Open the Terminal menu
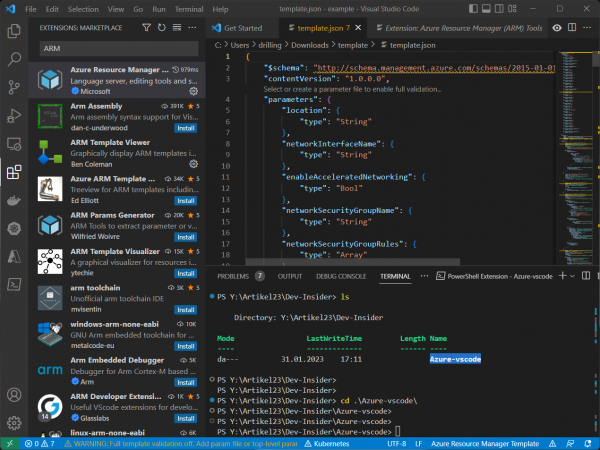Screen dimensions: 600x450 coord(189,9)
